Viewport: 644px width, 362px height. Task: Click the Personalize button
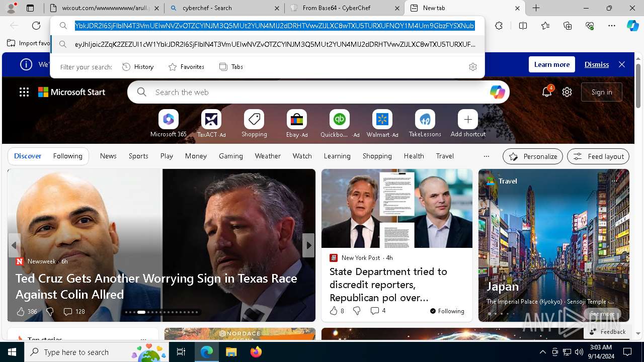point(532,156)
